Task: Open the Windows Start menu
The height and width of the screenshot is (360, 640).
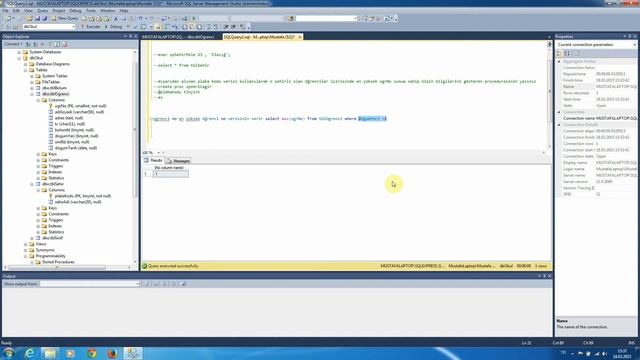Action: tap(8, 353)
